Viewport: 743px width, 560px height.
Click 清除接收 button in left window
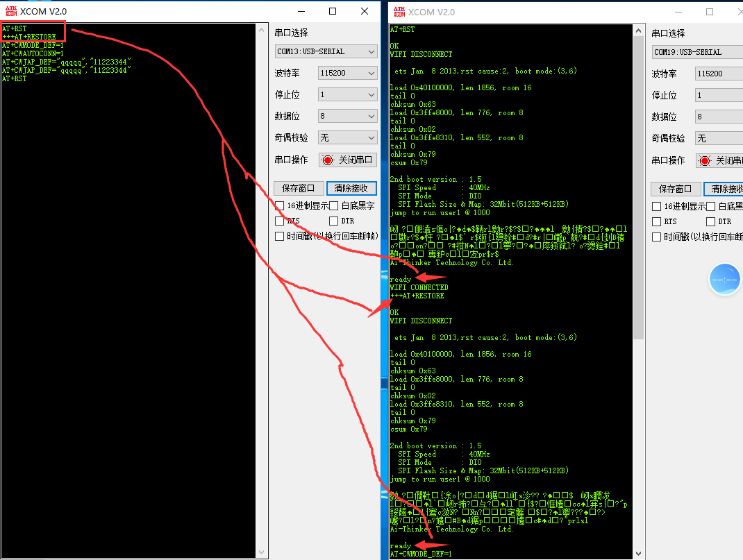[x=351, y=189]
